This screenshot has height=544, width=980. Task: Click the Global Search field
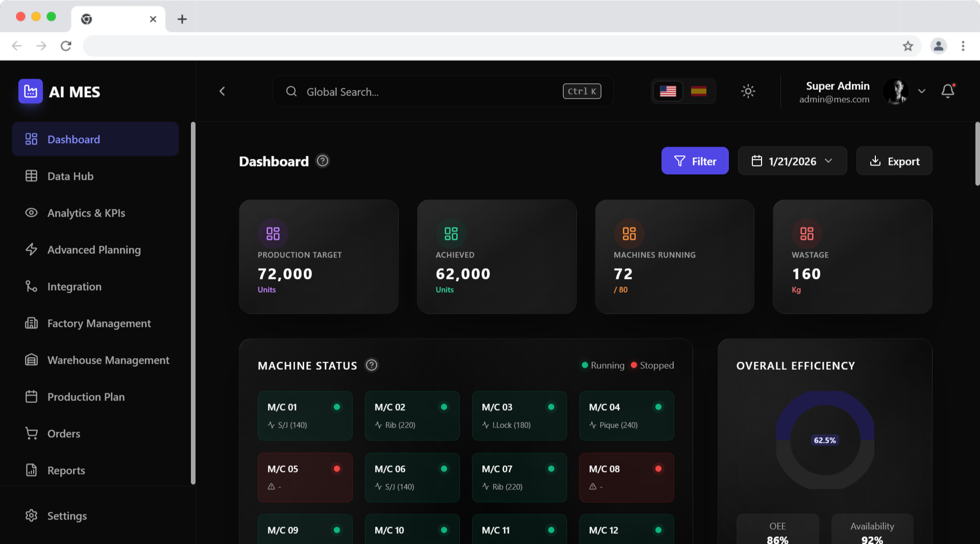point(443,91)
